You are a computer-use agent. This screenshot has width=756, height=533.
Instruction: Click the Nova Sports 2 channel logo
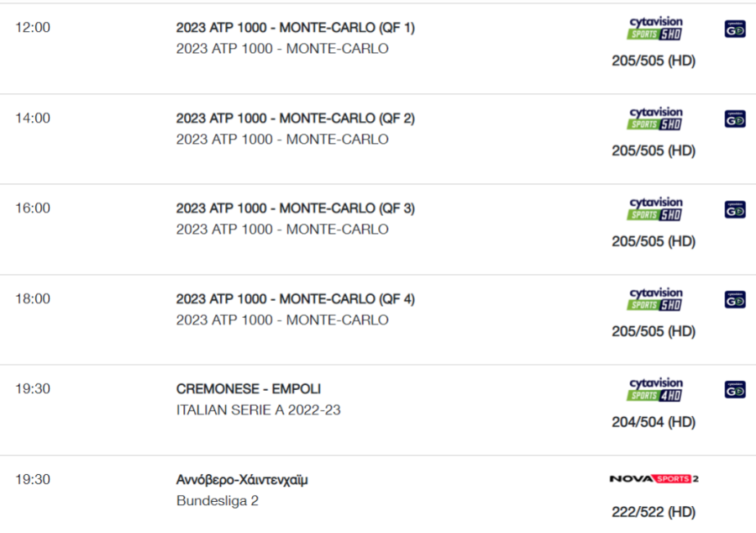pyautogui.click(x=654, y=479)
